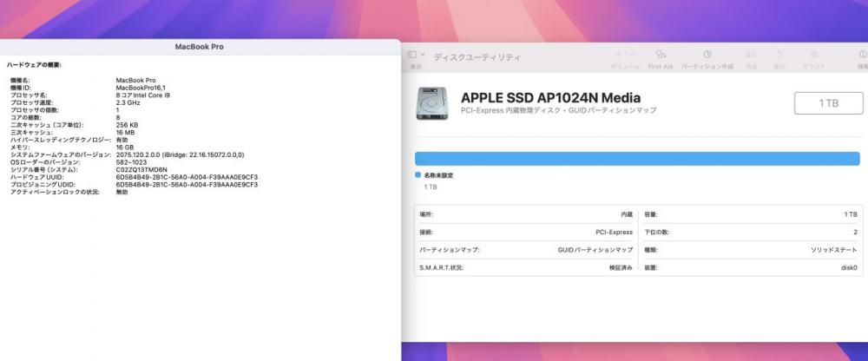This screenshot has width=868, height=361.
Task: Select the S.M.A.R.T.状況 row
Action: [x=526, y=267]
